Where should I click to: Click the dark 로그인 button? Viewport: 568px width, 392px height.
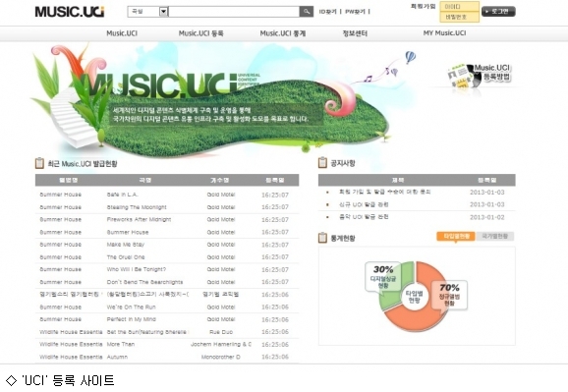(498, 12)
